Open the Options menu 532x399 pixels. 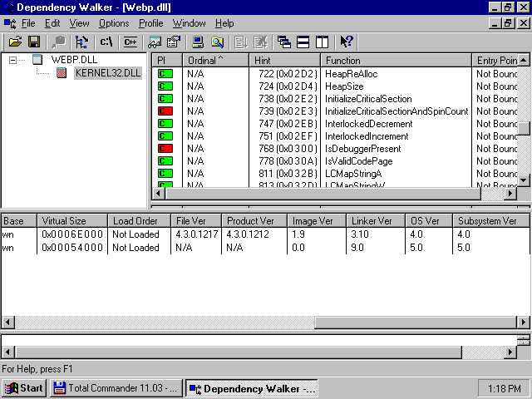[x=114, y=23]
